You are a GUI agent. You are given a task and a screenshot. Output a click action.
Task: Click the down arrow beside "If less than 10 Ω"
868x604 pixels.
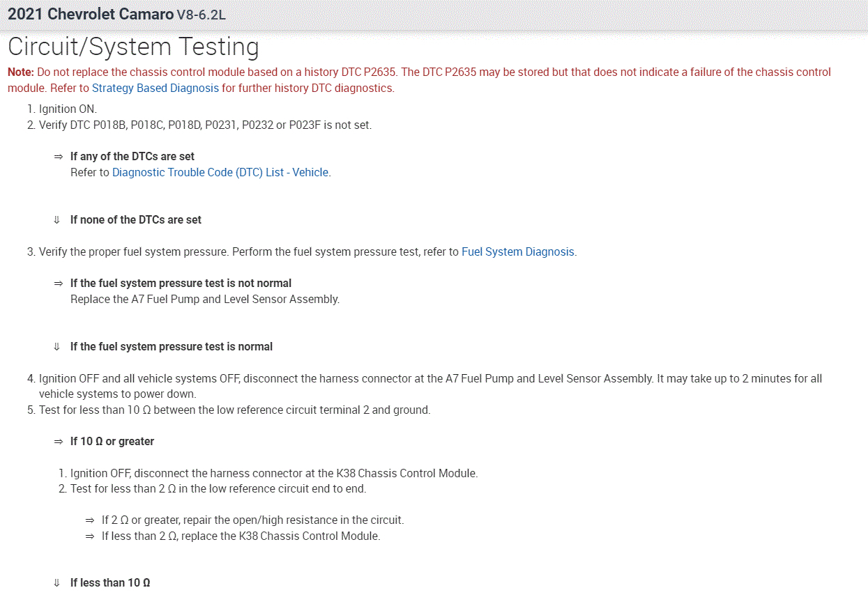56,583
